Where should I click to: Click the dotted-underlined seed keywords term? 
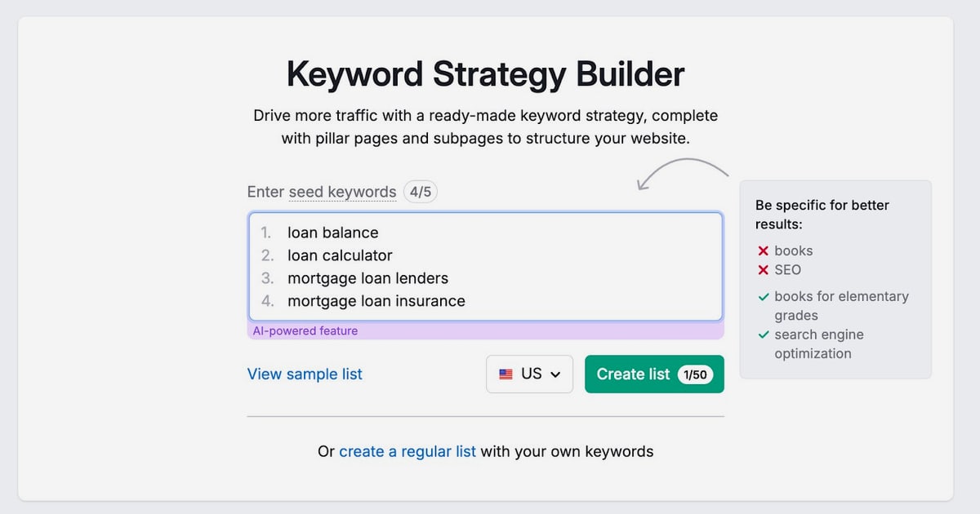342,193
